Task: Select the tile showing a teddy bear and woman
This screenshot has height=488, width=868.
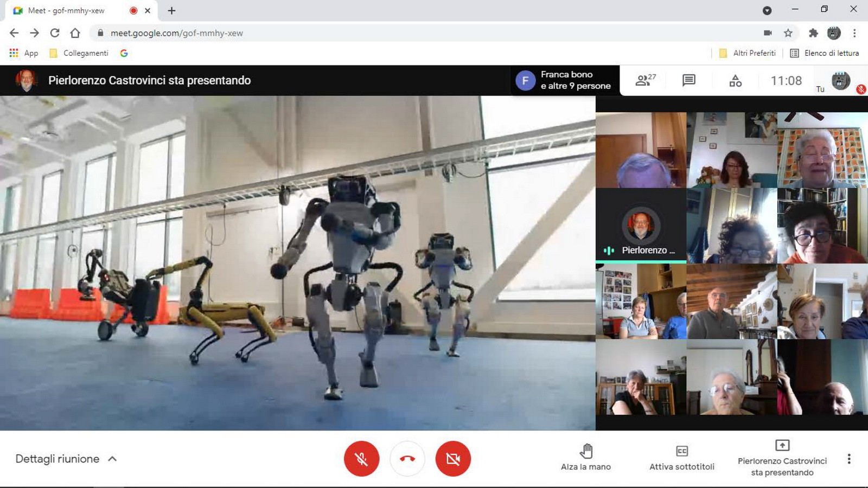Action: click(732, 150)
